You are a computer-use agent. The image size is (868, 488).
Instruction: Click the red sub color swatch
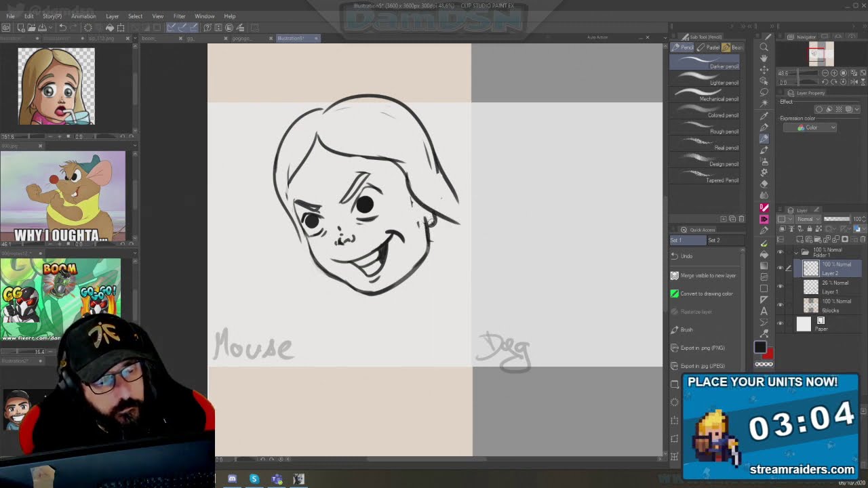click(768, 354)
